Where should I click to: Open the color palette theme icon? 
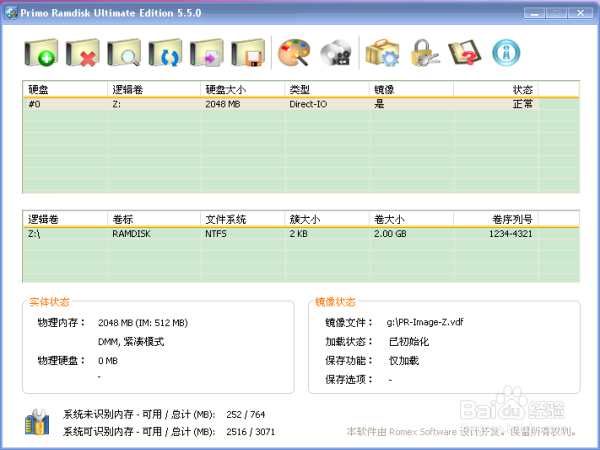coord(293,53)
